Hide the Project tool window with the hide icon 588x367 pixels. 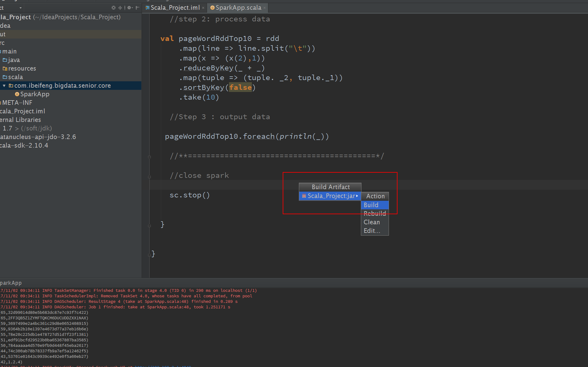tap(138, 8)
